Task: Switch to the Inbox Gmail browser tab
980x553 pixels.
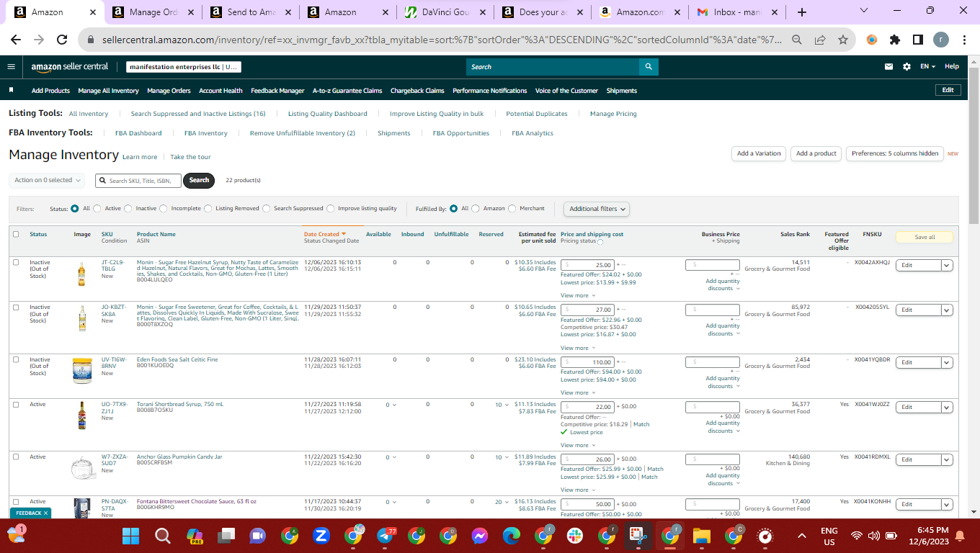Action: click(737, 12)
